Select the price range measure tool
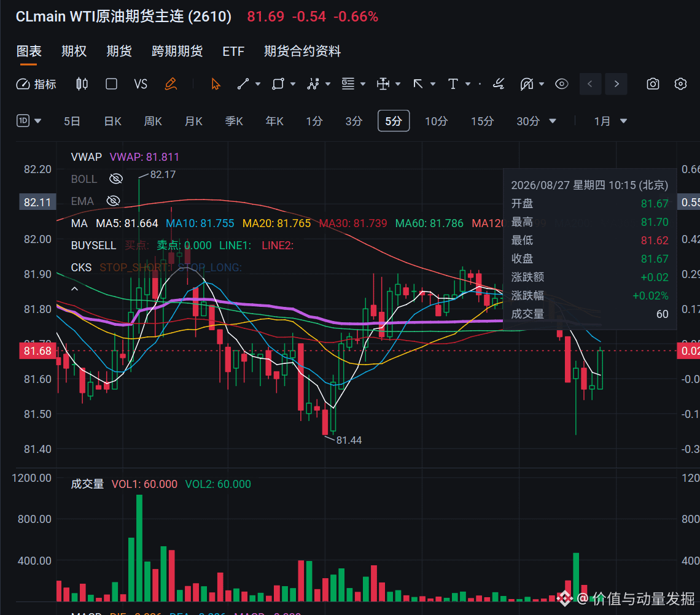This screenshot has width=700, height=615. pos(383,84)
